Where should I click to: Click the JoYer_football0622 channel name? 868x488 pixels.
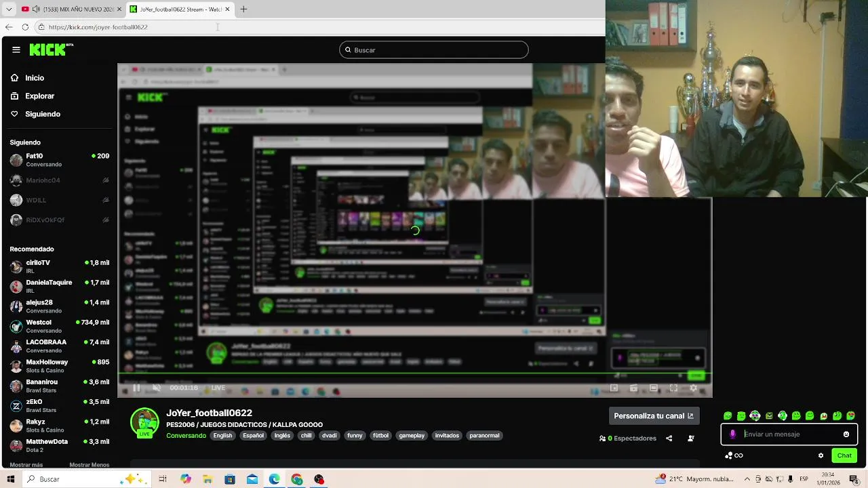tap(209, 413)
